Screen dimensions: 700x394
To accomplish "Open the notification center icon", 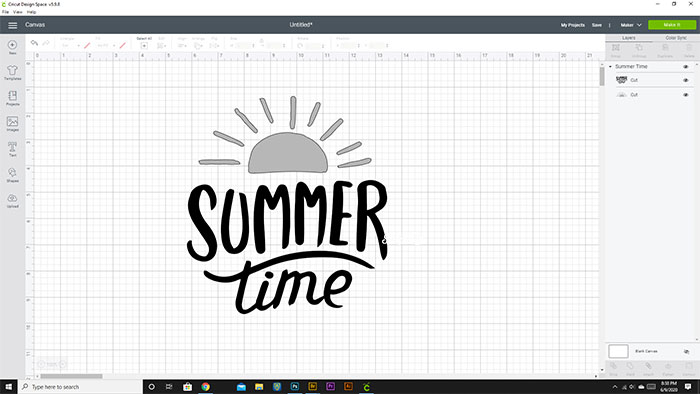I will point(688,387).
